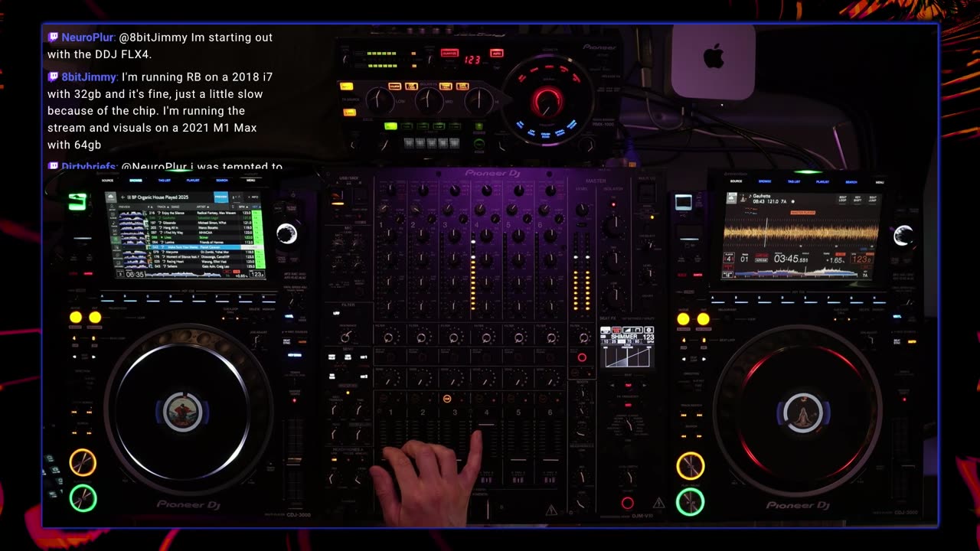Sort by the TRACK column header on left CDJ

point(163,207)
